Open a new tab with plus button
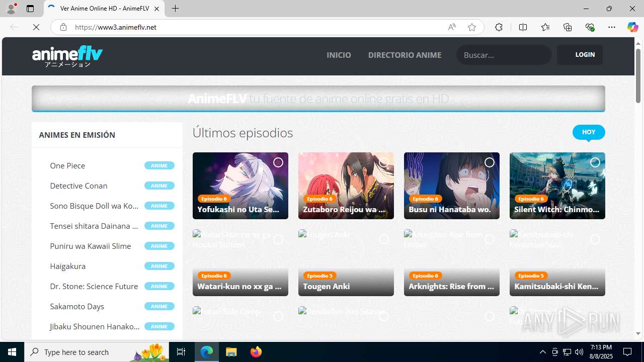 coord(175,9)
